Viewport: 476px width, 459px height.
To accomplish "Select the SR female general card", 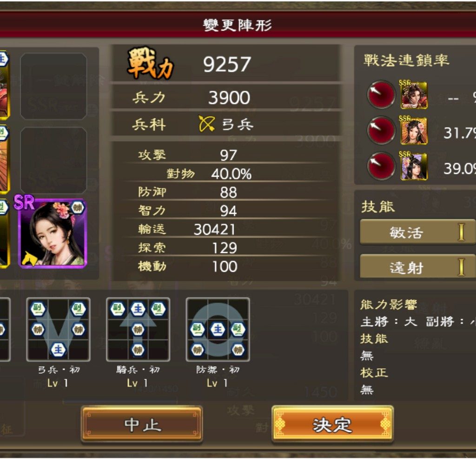I will point(52,233).
